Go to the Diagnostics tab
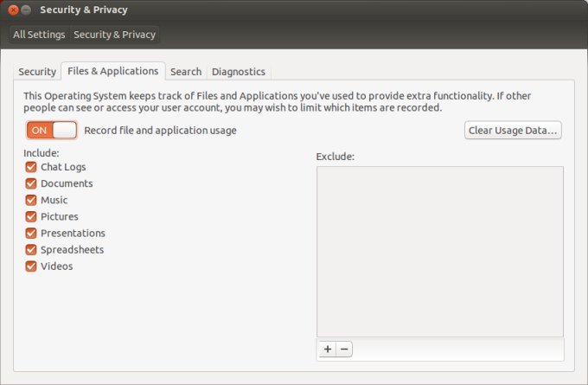Screen dimensions: 588x385 click(239, 72)
